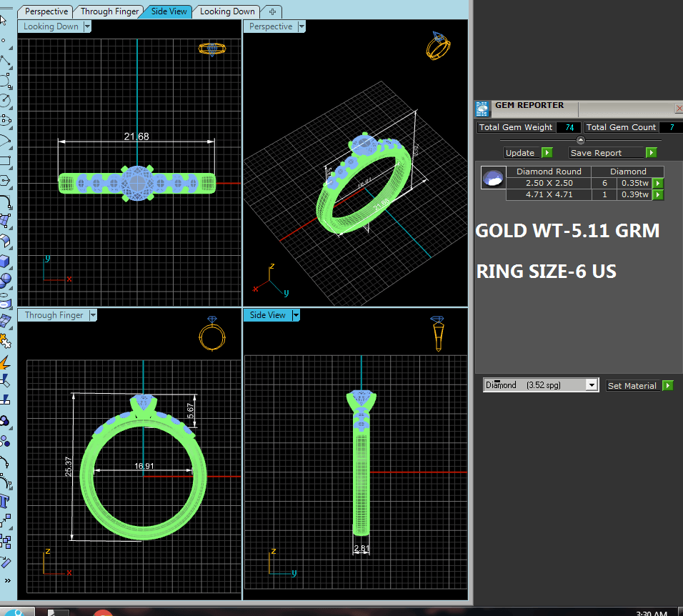Select the Arc tool

[5, 140]
